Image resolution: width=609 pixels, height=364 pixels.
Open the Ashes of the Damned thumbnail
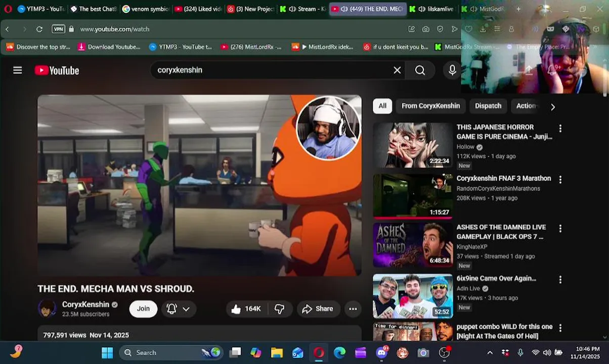(413, 245)
